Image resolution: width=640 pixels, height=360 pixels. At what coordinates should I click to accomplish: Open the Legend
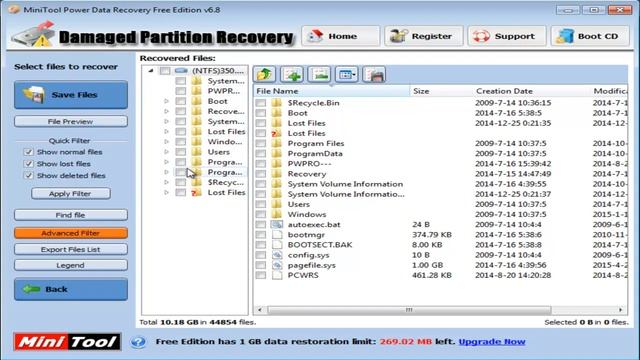point(71,265)
